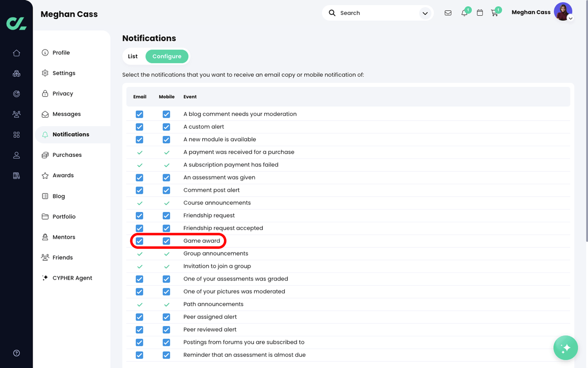Click the Portfolio folder icon in the sidebar
Screen dimensions: 588x368
pyautogui.click(x=45, y=216)
